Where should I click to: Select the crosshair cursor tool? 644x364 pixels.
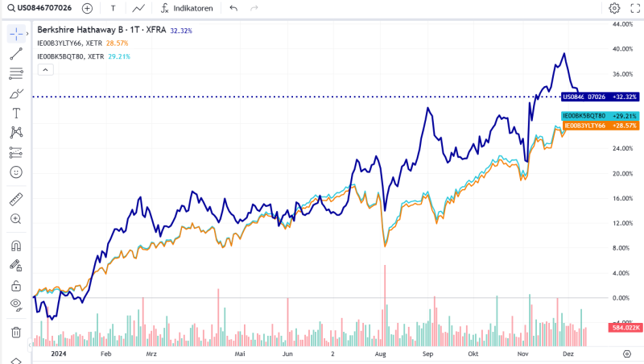[16, 34]
